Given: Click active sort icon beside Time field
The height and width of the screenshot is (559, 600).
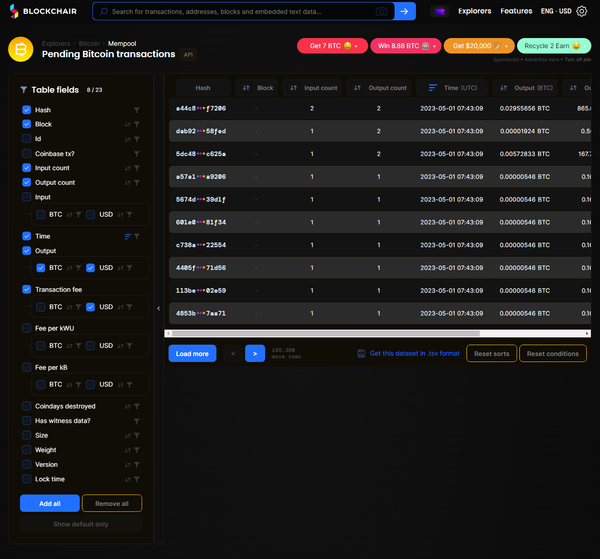Looking at the screenshot, I should click(x=128, y=237).
